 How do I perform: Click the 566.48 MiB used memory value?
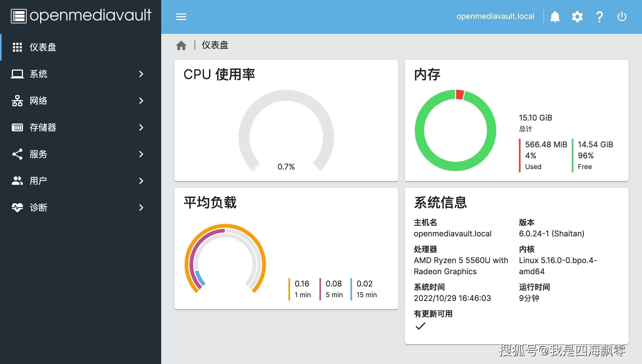[x=546, y=145]
